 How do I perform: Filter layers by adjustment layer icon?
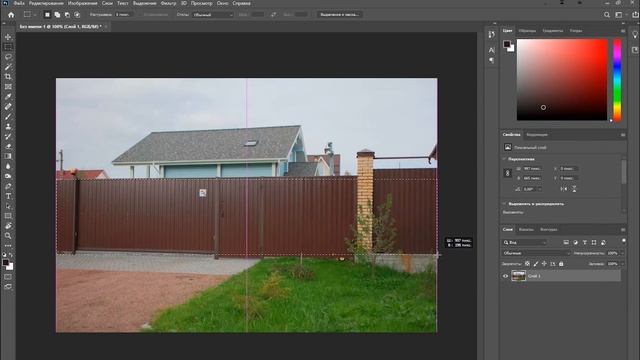click(x=576, y=242)
